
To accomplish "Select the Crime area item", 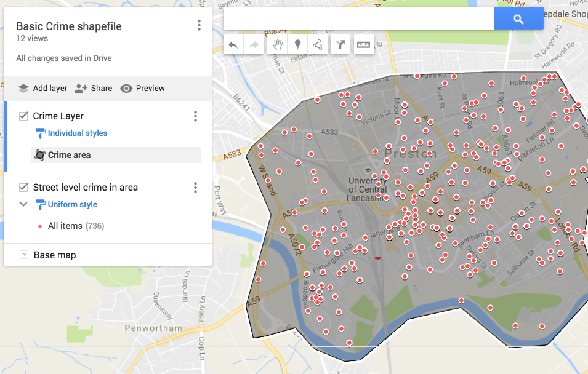I will point(116,155).
